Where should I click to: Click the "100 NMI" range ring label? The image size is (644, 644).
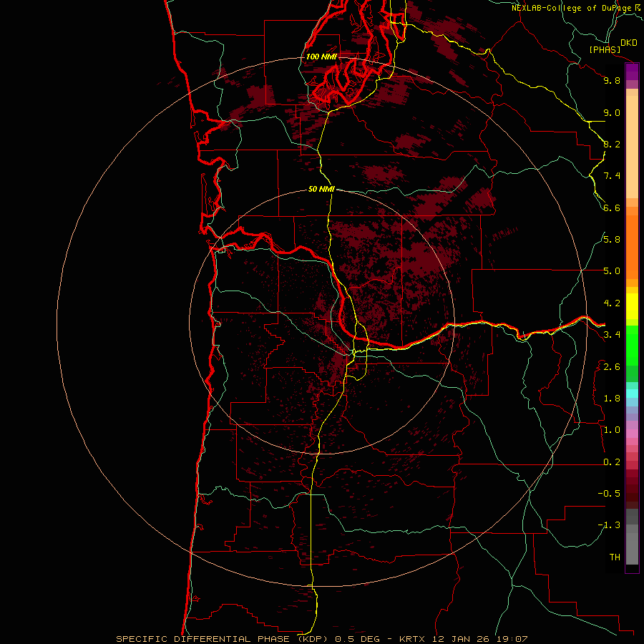[x=321, y=57]
